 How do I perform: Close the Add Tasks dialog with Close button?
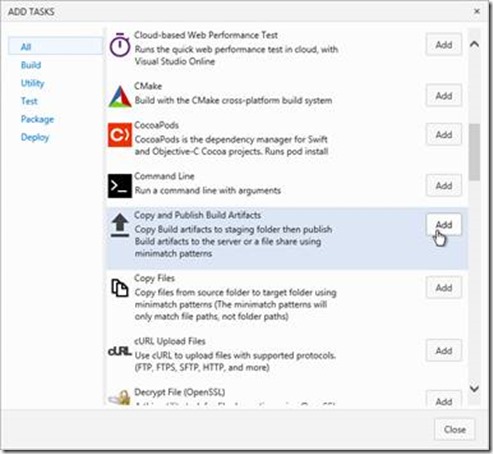coord(455,429)
